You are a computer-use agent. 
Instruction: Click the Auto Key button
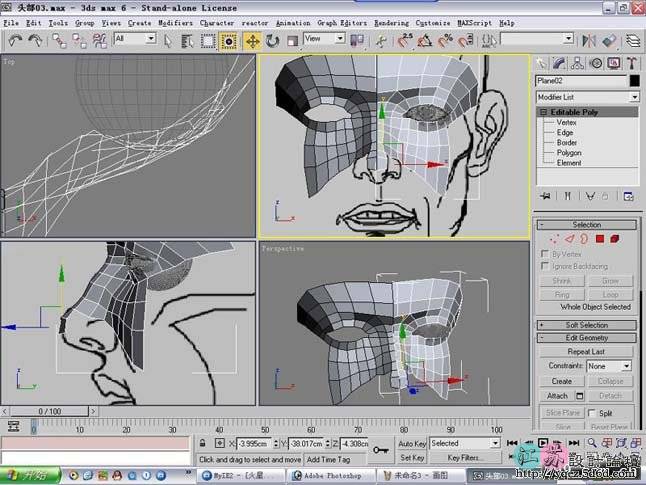[412, 444]
